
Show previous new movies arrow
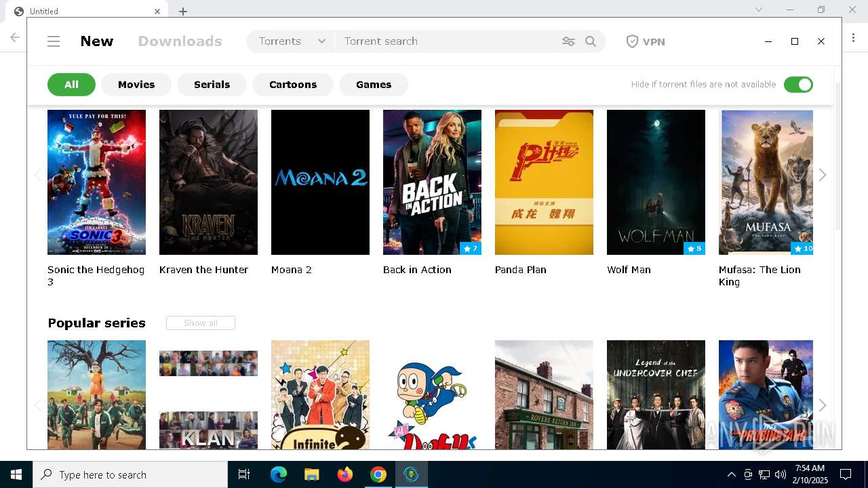(38, 175)
